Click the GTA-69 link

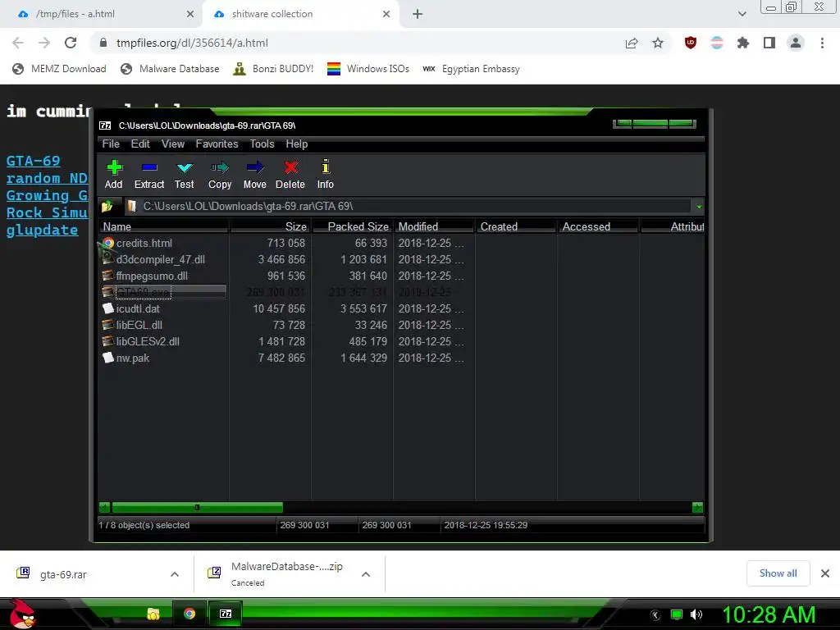(x=33, y=161)
